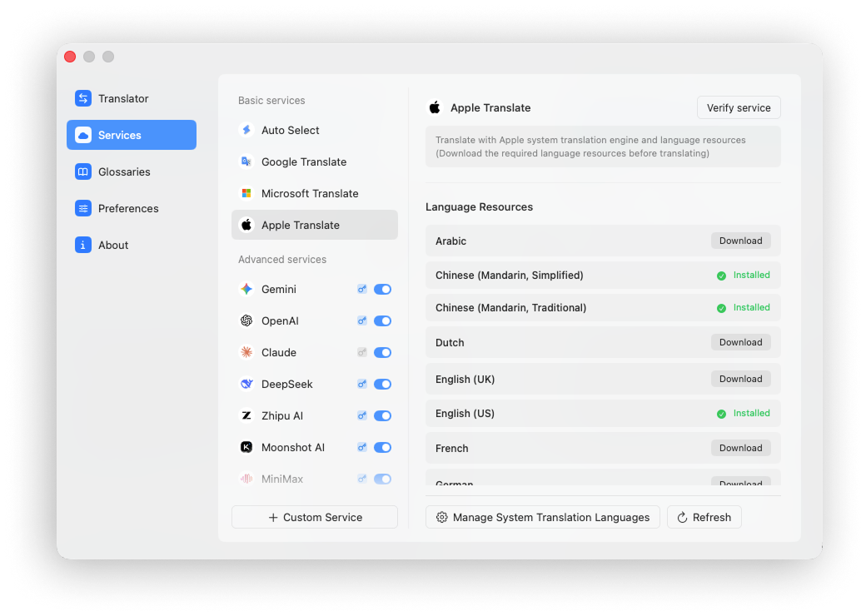Add a Custom Service
Image resolution: width=866 pixels, height=616 pixels.
click(314, 517)
